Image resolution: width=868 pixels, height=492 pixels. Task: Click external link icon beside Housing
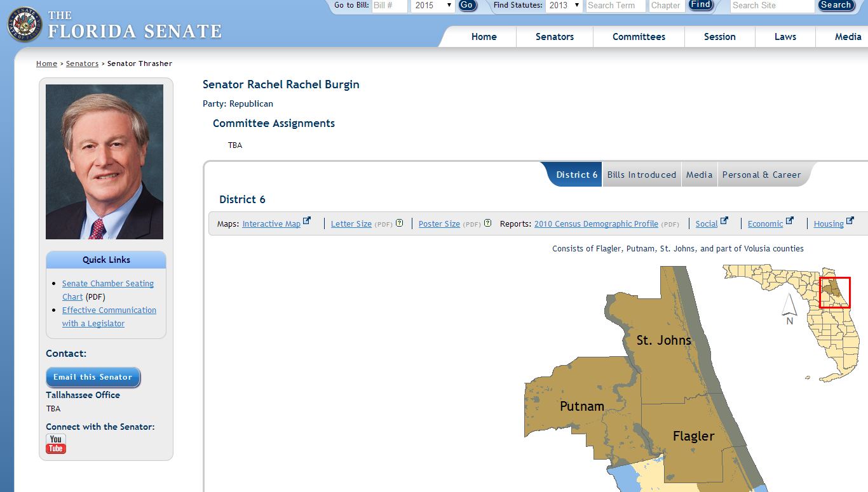(x=850, y=221)
